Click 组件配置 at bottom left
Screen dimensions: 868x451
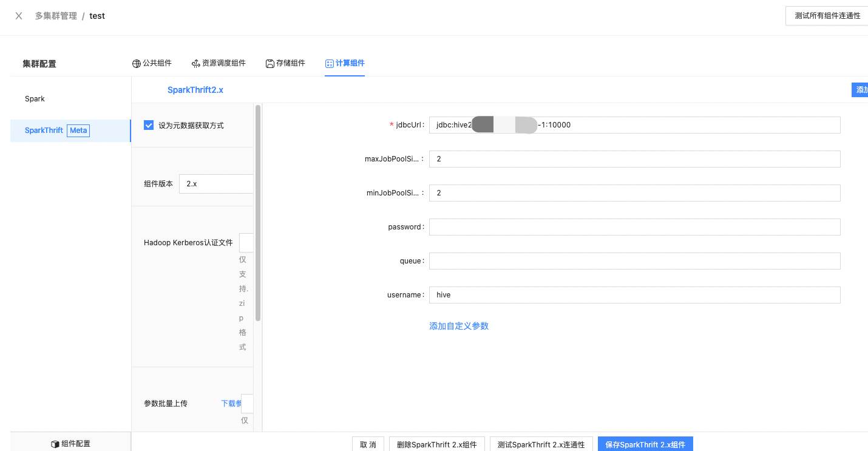70,444
